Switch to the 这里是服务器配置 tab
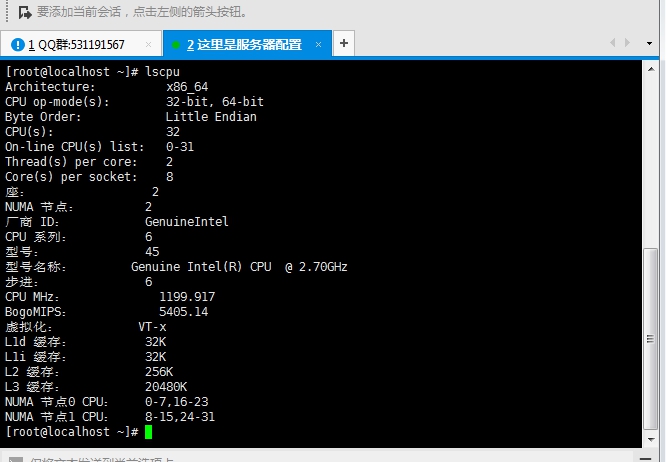The width and height of the screenshot is (666, 462). click(x=247, y=44)
